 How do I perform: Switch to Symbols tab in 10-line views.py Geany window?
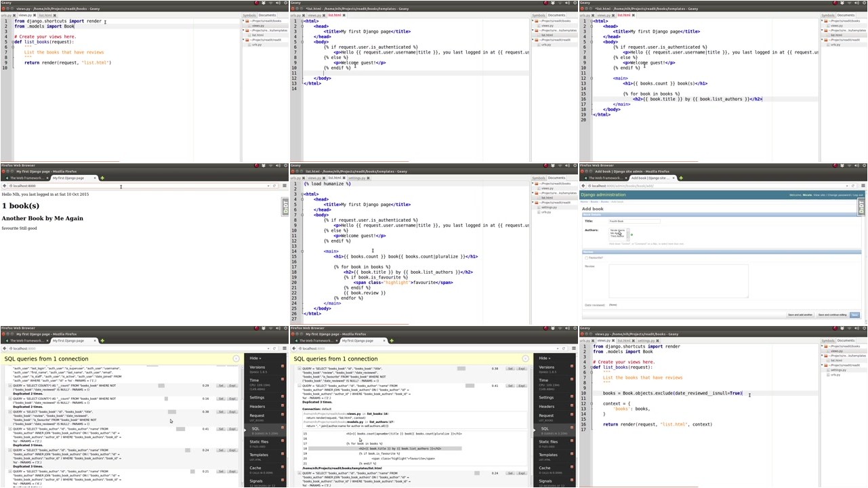[x=249, y=15]
